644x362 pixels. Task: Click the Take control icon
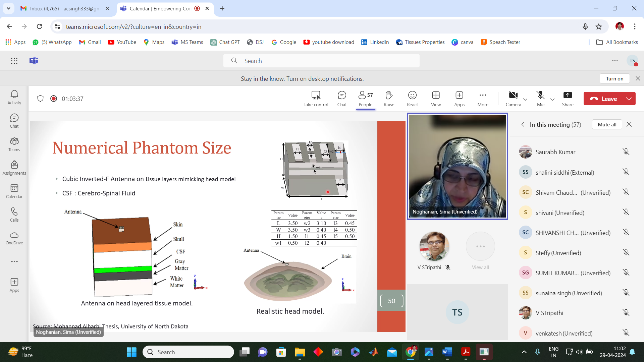click(x=316, y=99)
